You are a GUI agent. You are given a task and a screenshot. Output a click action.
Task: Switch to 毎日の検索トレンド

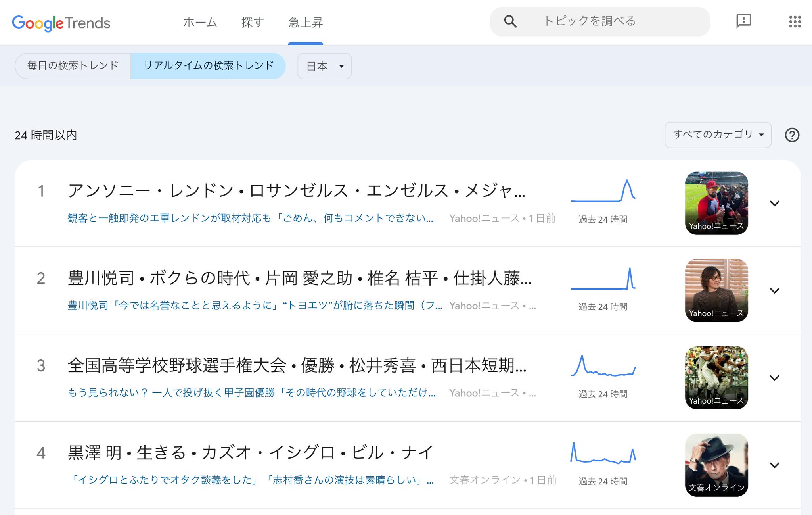(73, 66)
